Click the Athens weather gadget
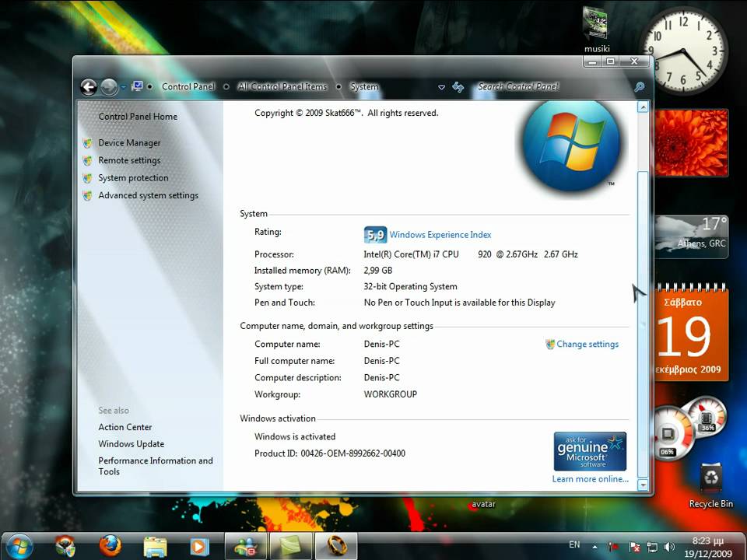The image size is (747, 560). (x=691, y=236)
